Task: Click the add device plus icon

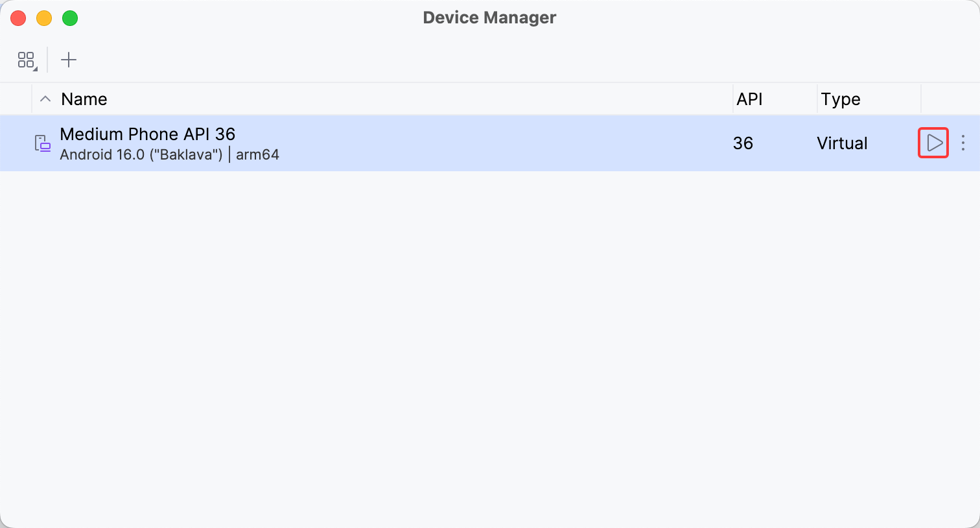Action: tap(69, 60)
